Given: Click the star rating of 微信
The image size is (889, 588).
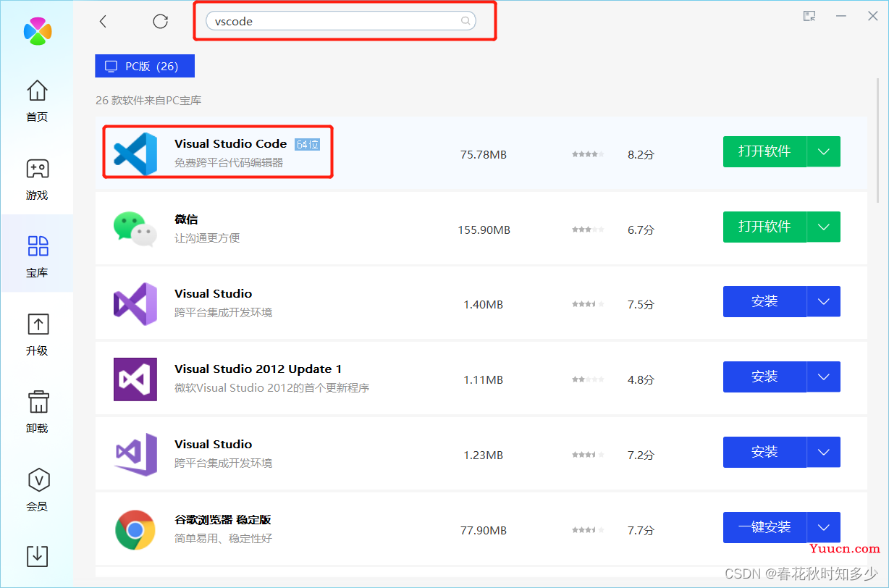Looking at the screenshot, I should click(x=587, y=230).
